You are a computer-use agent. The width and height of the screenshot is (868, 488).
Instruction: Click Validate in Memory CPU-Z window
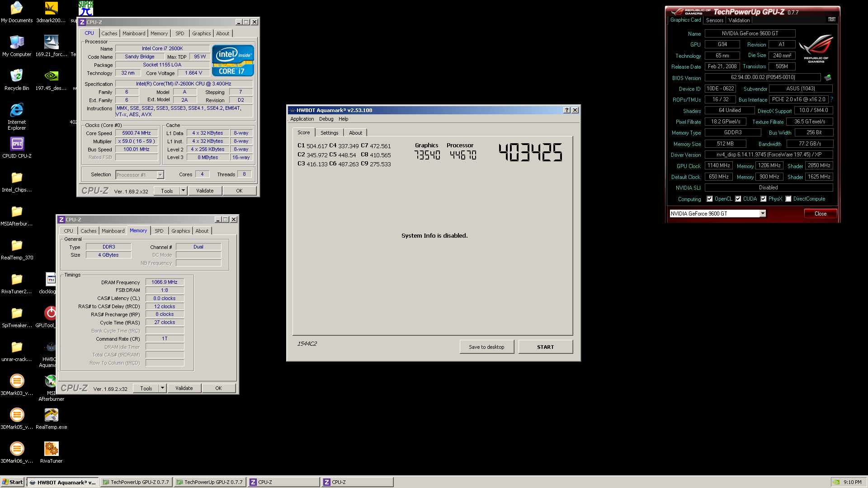pyautogui.click(x=184, y=388)
